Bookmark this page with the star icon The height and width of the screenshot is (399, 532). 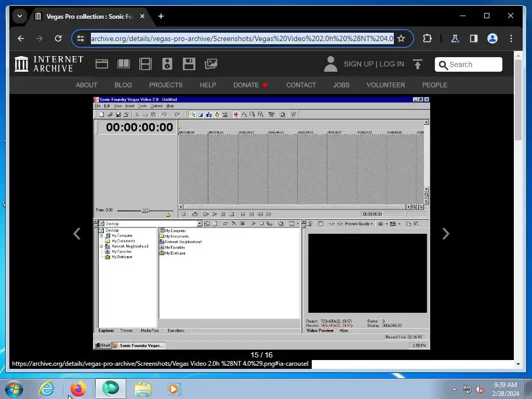[401, 38]
